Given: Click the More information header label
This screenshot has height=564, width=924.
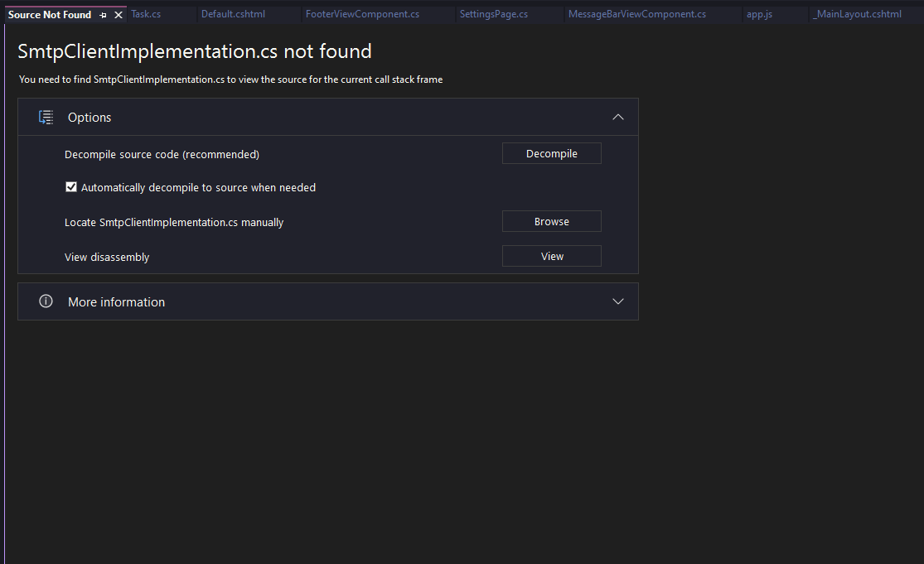Looking at the screenshot, I should click(116, 302).
